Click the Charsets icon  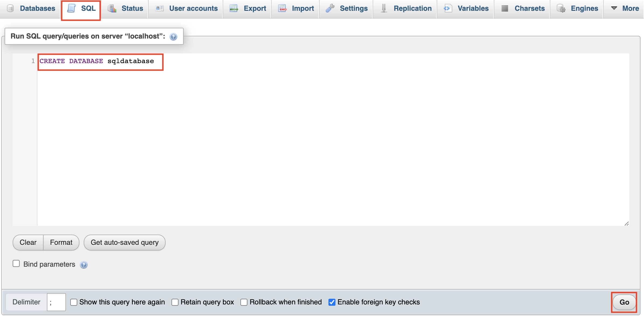click(504, 8)
